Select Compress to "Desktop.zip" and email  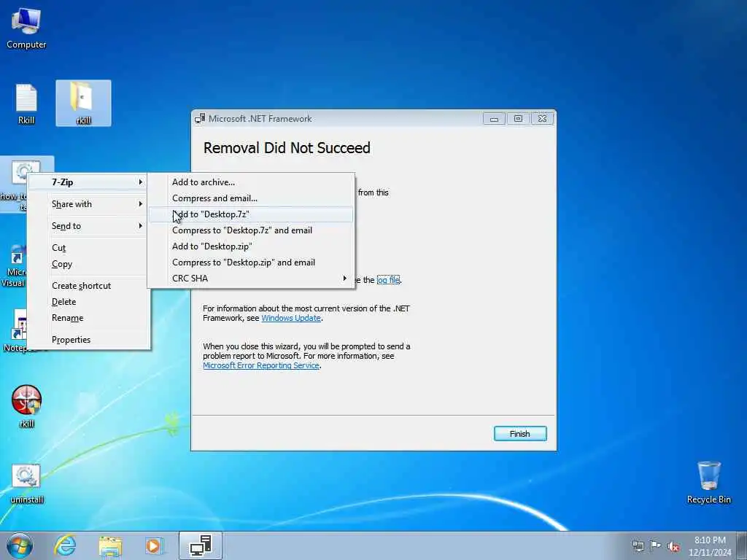pyautogui.click(x=251, y=262)
